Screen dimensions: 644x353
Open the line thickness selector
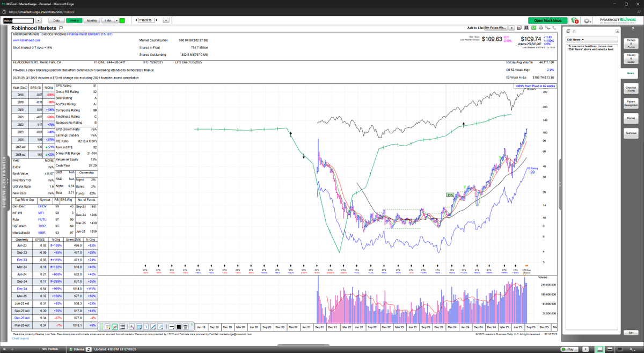click(171, 327)
